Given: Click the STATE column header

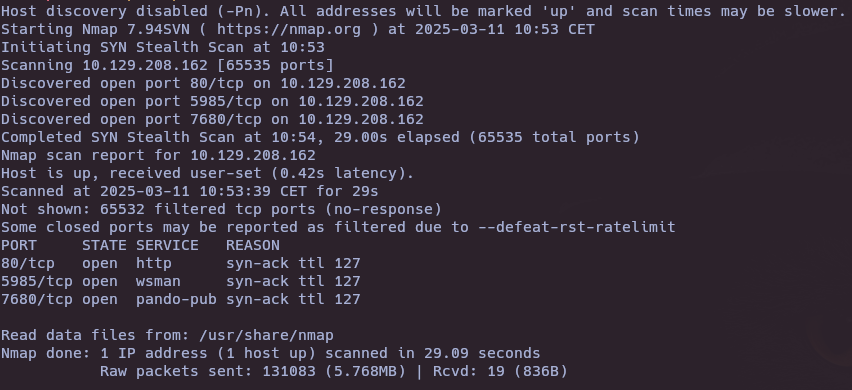Looking at the screenshot, I should coord(104,246).
